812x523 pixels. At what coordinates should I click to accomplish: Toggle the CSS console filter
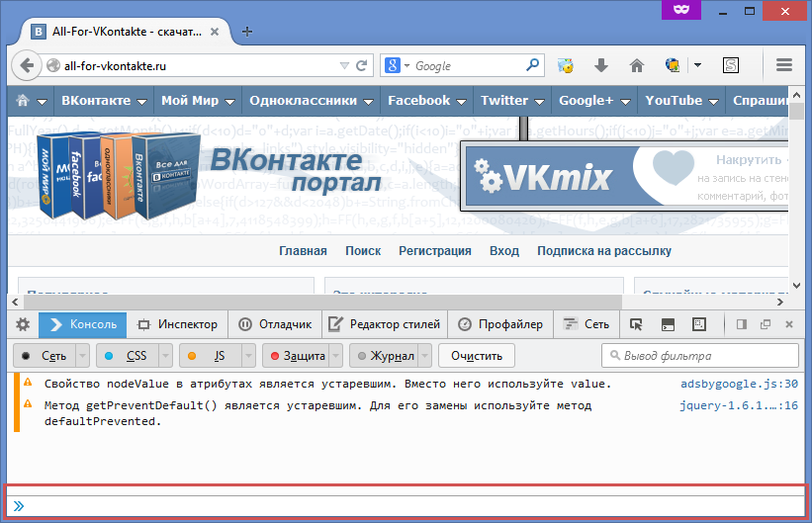point(128,356)
